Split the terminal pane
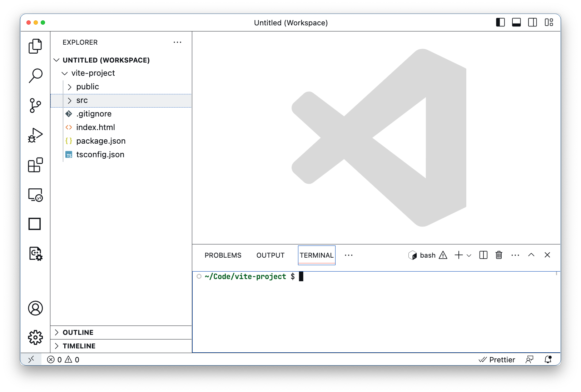The image size is (581, 392). coord(483,255)
